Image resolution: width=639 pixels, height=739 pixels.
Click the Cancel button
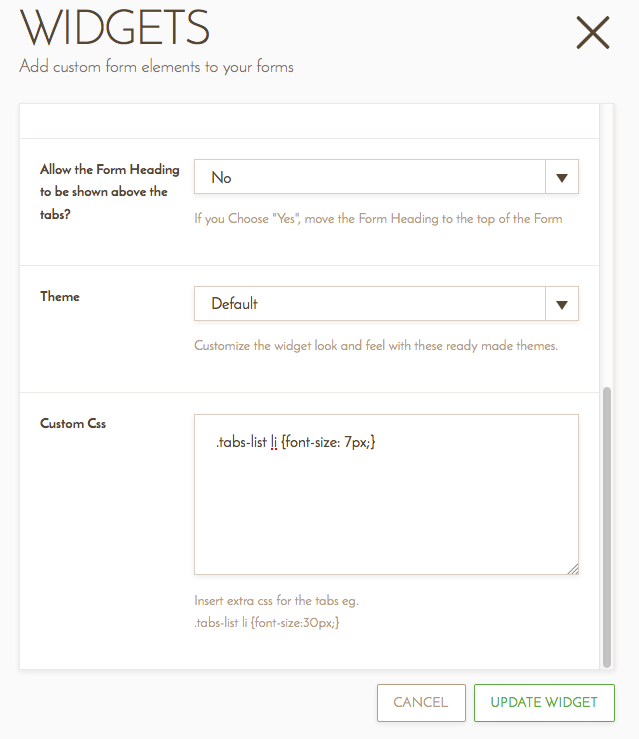(x=421, y=703)
